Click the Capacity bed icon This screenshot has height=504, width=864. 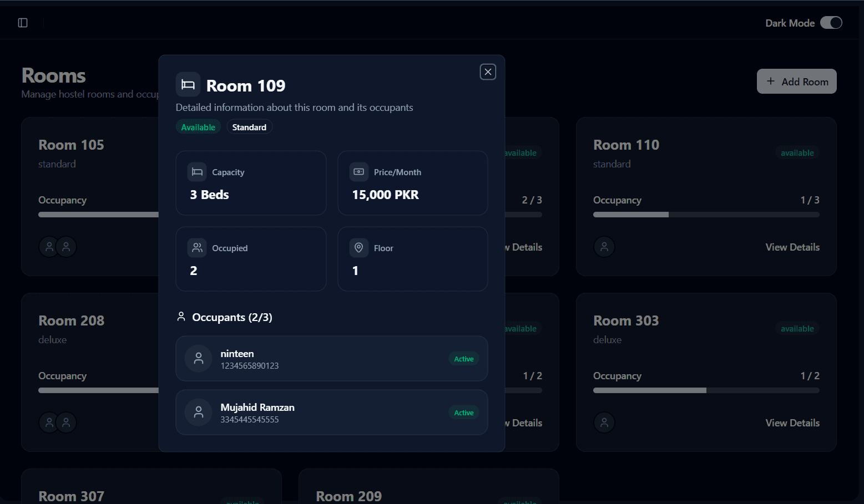click(x=197, y=172)
